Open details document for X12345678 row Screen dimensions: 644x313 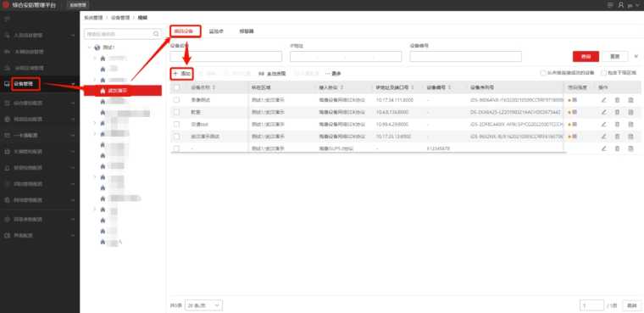(x=630, y=148)
